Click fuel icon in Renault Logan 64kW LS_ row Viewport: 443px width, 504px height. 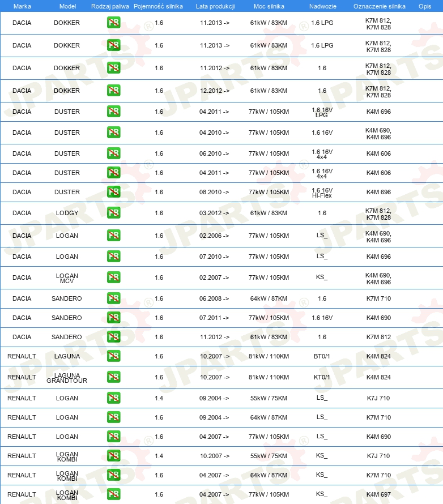[113, 417]
